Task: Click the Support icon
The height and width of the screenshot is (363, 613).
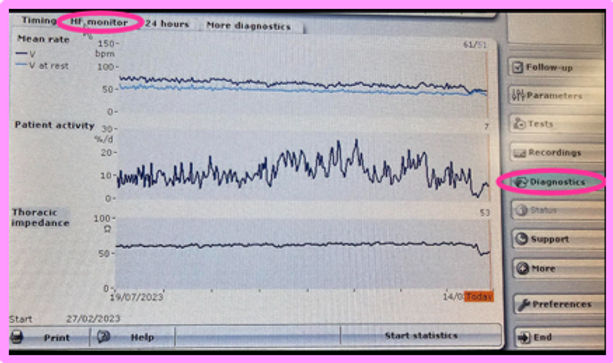Action: pyautogui.click(x=522, y=239)
